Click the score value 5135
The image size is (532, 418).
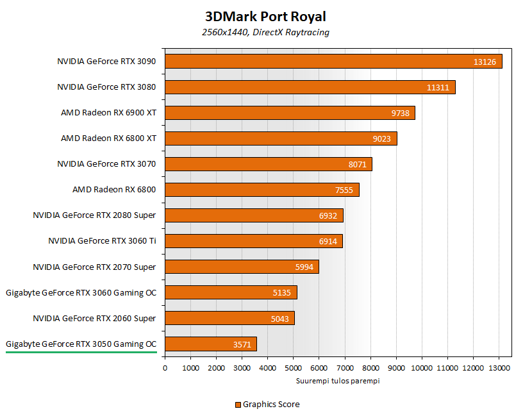[x=282, y=293]
